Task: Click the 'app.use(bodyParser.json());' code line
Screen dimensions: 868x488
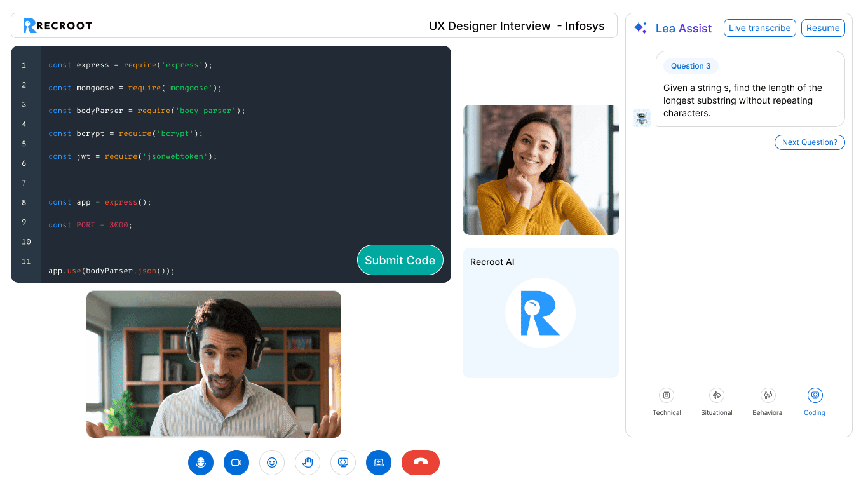Action: coord(112,271)
